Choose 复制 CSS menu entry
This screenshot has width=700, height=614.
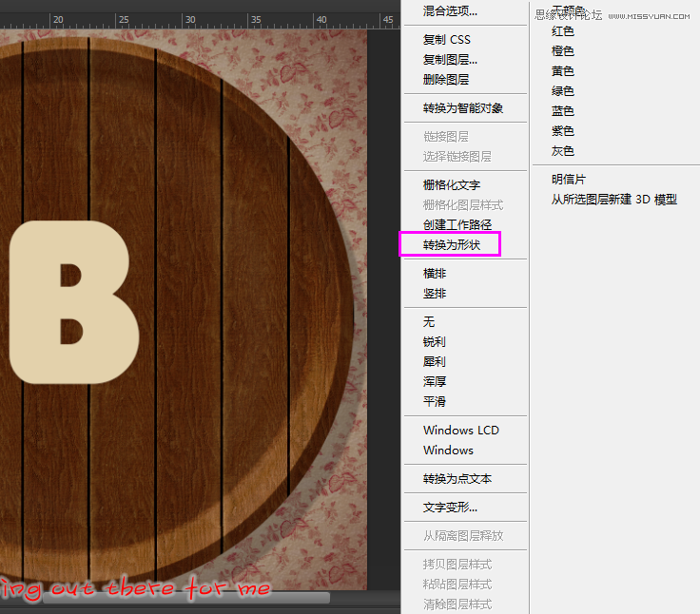pos(446,40)
